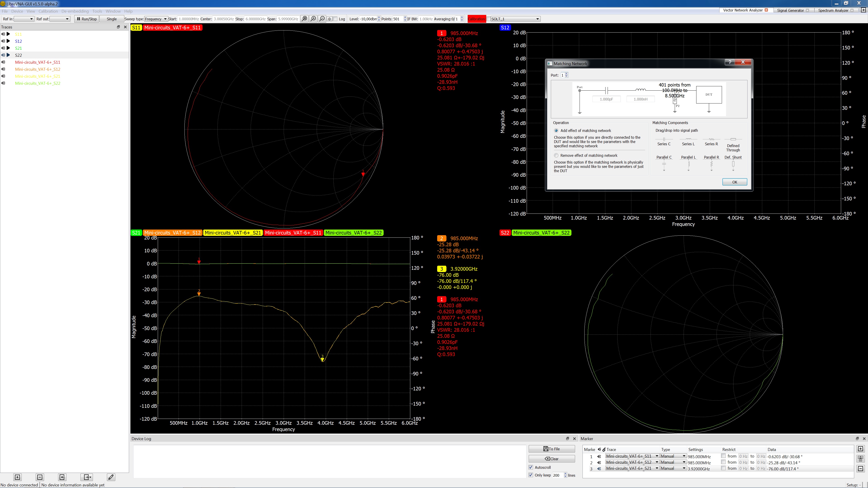Viewport: 868px width, 488px height.
Task: Click the pencil edit trace icon
Action: coord(111,477)
